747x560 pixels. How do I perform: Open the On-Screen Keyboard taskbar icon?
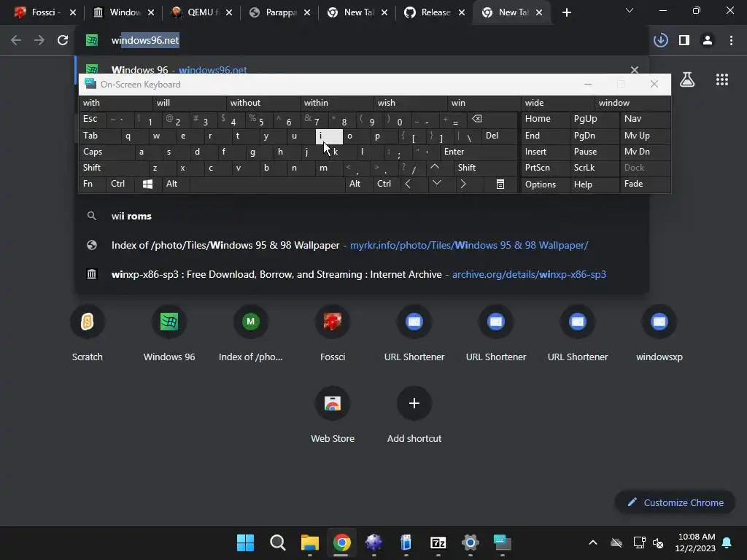(502, 542)
